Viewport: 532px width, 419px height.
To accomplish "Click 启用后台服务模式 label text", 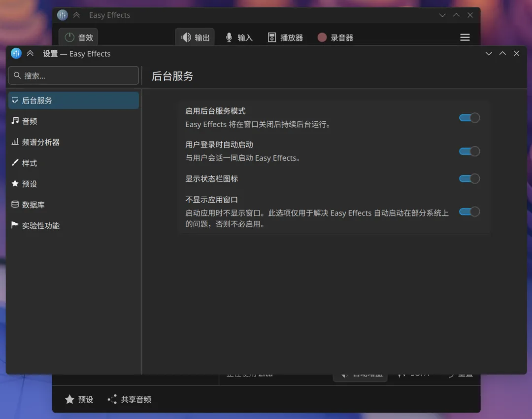I will (x=215, y=111).
